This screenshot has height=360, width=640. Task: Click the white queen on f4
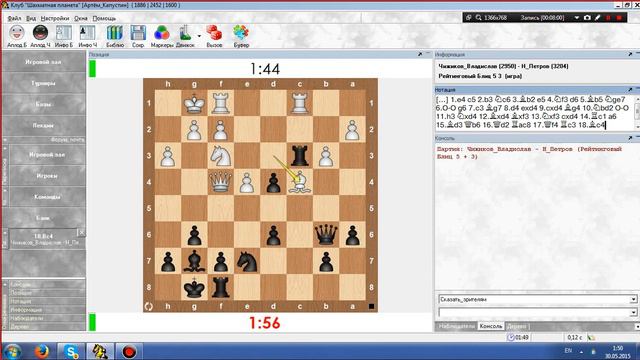(x=220, y=182)
